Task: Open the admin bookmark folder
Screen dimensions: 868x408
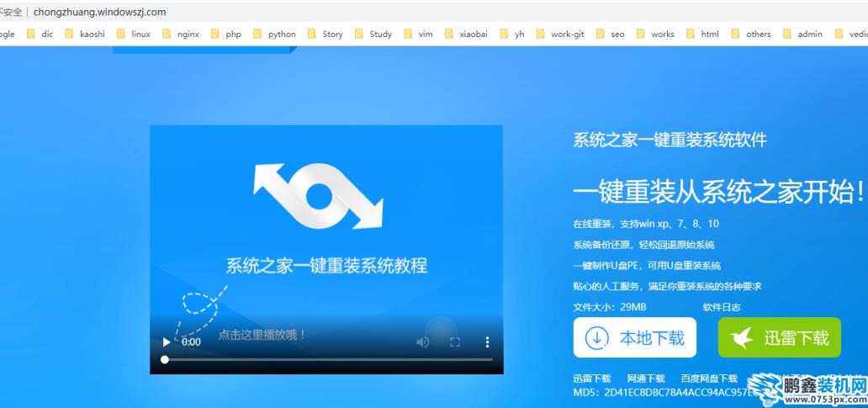Action: click(802, 34)
